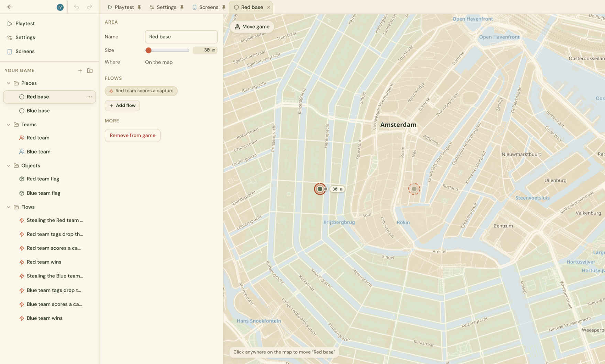Viewport: 605px width, 364px height.
Task: Click the Move game button
Action: click(252, 27)
